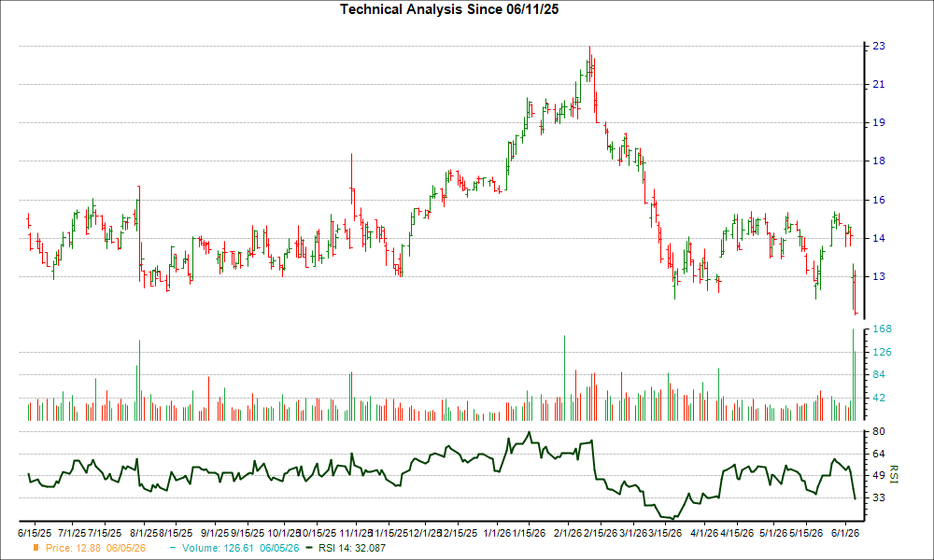Click the price axis label 16
The image size is (934, 560).
(879, 200)
